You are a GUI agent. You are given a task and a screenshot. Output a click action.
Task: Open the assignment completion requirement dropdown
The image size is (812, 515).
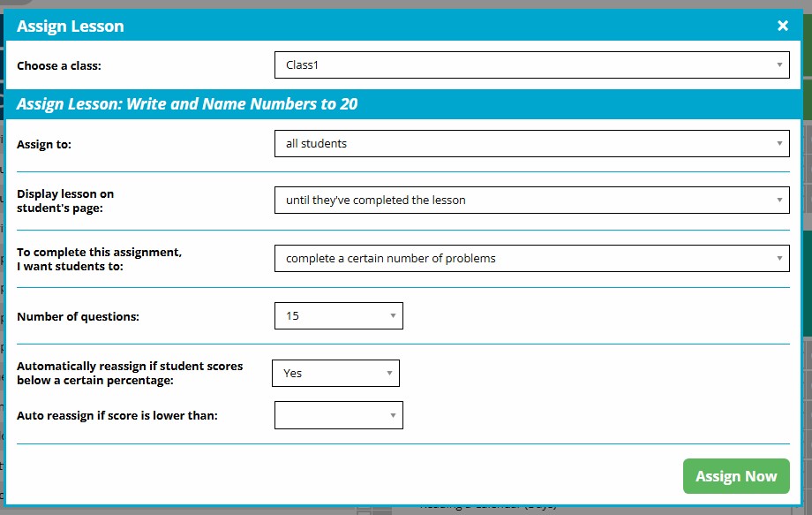(530, 257)
